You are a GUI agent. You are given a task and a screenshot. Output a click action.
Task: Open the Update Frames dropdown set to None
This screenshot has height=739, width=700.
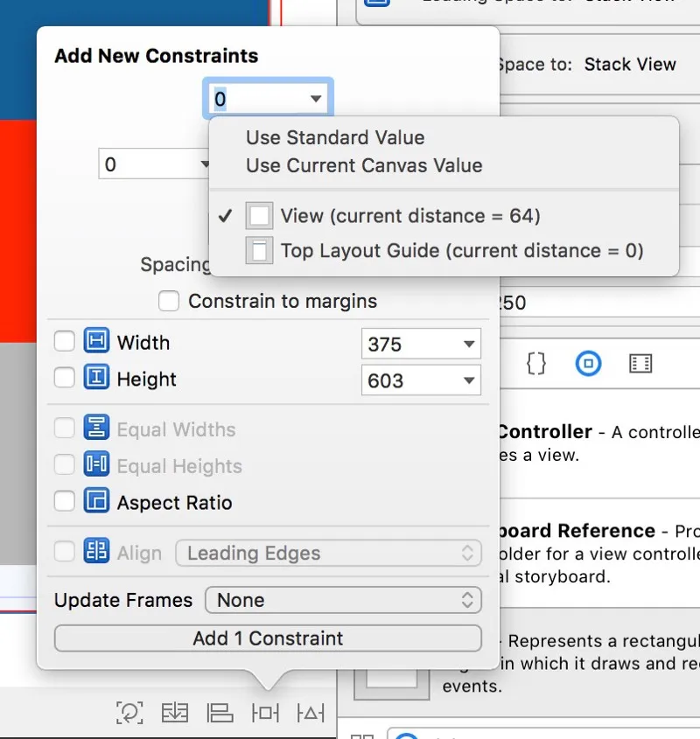[x=343, y=600]
